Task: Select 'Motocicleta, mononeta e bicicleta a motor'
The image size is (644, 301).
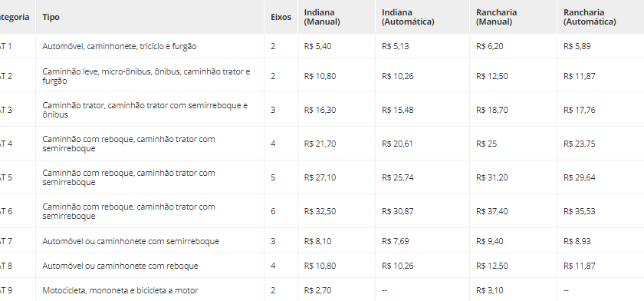Action: pos(120,290)
